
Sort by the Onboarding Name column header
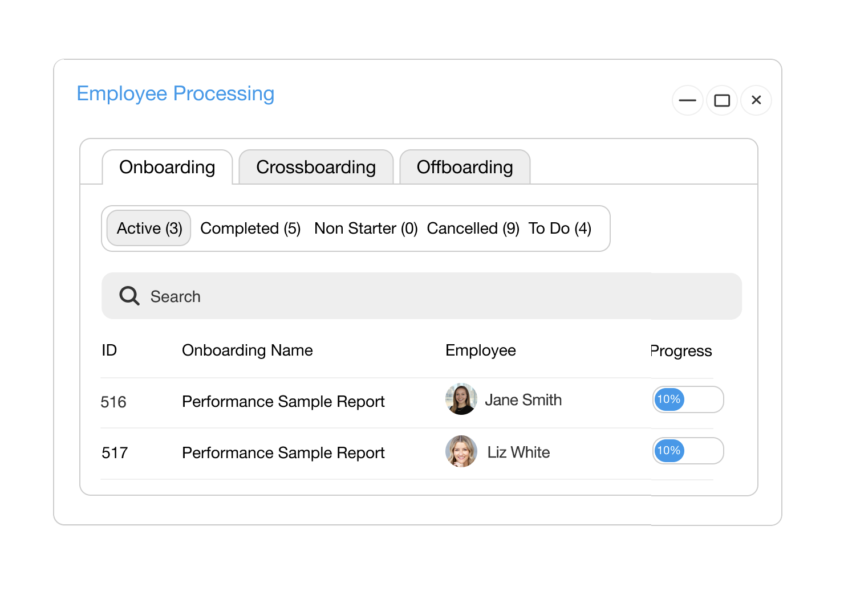247,350
